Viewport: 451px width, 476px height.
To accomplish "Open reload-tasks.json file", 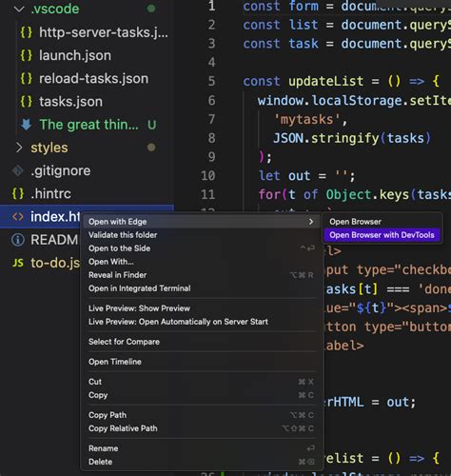I will click(x=93, y=79).
